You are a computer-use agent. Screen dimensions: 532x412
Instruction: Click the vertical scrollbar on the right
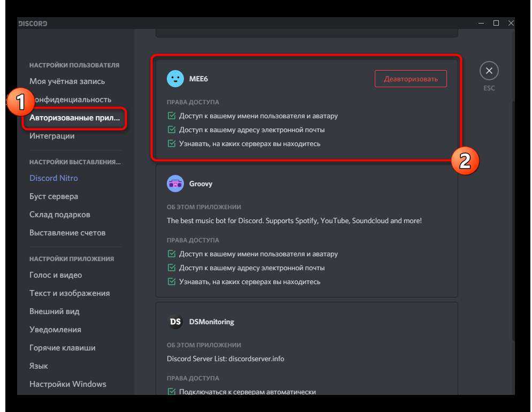(x=513, y=221)
